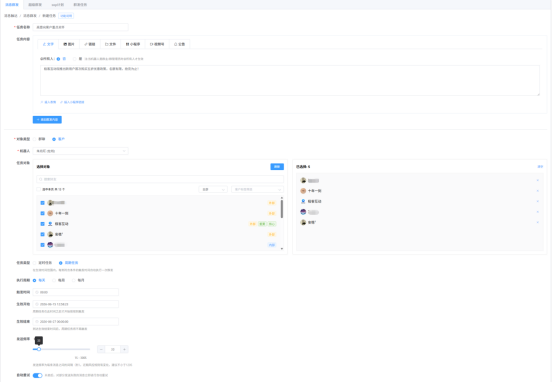Click the customer list scrollbar thumb
The width and height of the screenshot is (553, 383).
point(282,209)
